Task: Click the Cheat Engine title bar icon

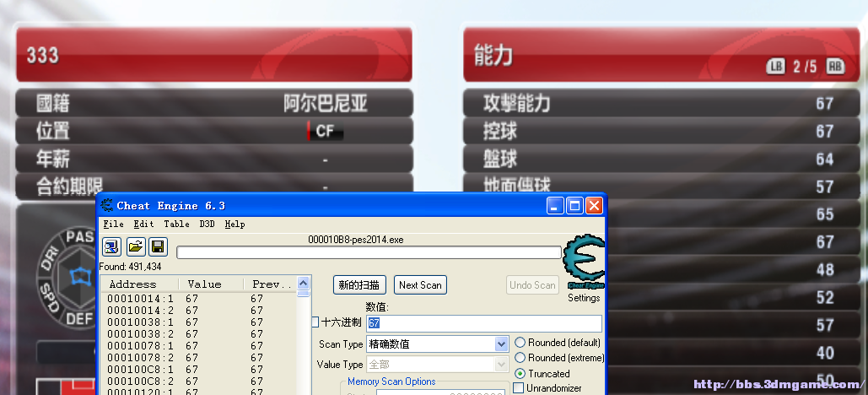Action: 107,206
